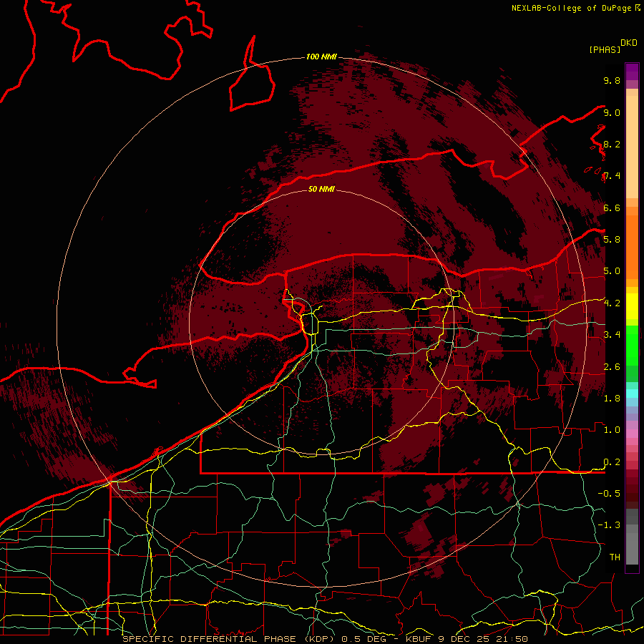The height and width of the screenshot is (644, 644).
Task: Click the 6.6 scale value
Action: click(612, 208)
